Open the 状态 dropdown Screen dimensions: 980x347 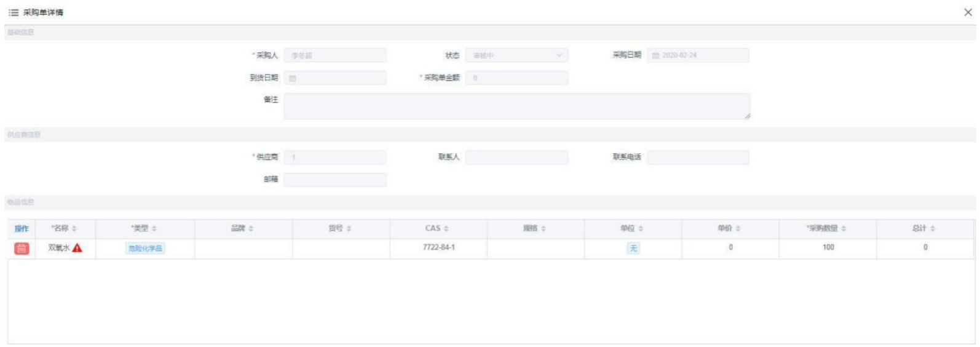tap(516, 56)
